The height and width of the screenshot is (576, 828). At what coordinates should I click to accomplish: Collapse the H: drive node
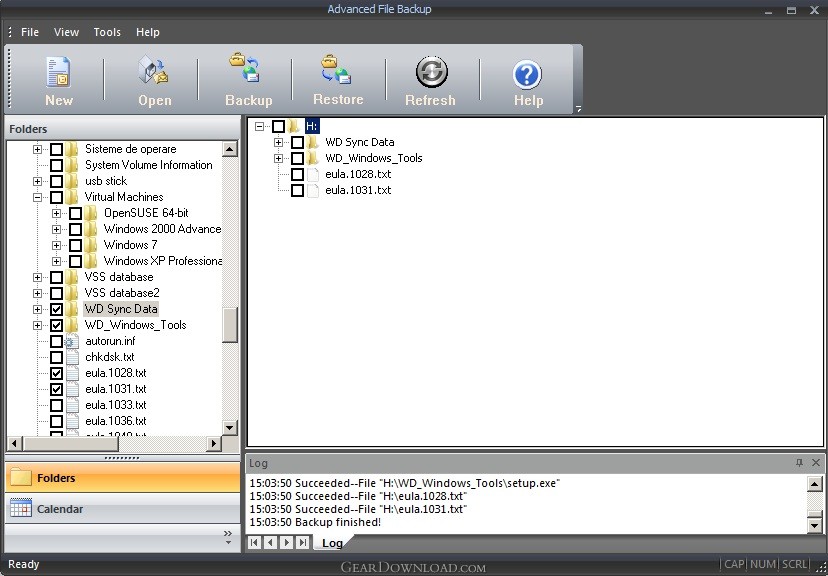259,126
